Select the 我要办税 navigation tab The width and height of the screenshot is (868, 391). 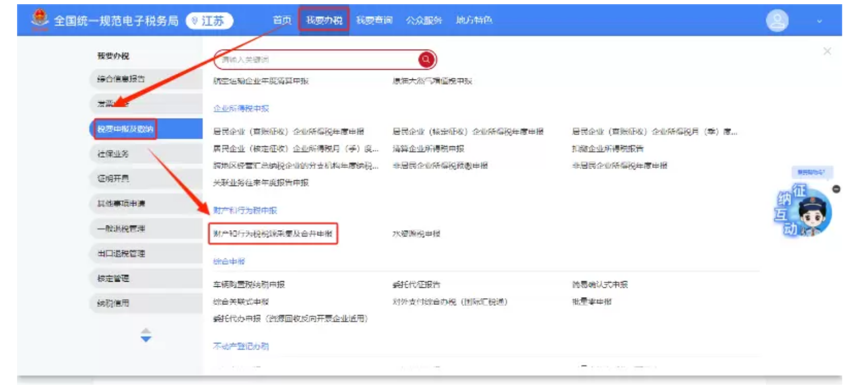324,20
